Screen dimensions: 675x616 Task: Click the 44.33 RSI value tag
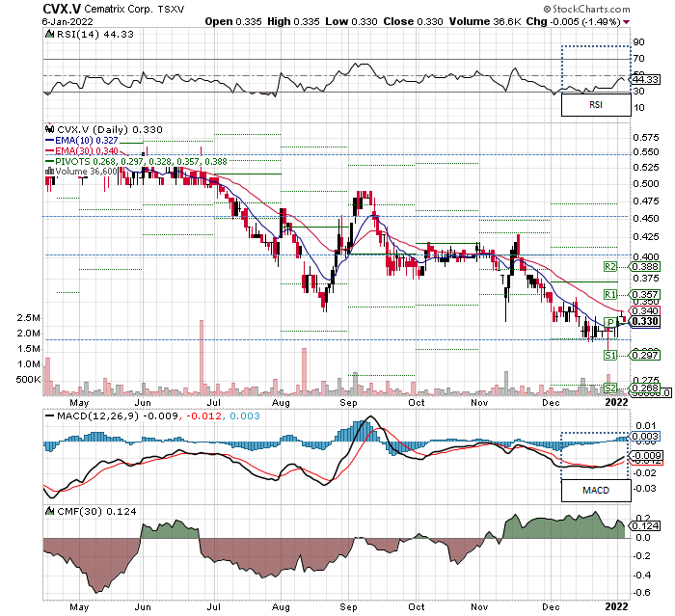[646, 80]
